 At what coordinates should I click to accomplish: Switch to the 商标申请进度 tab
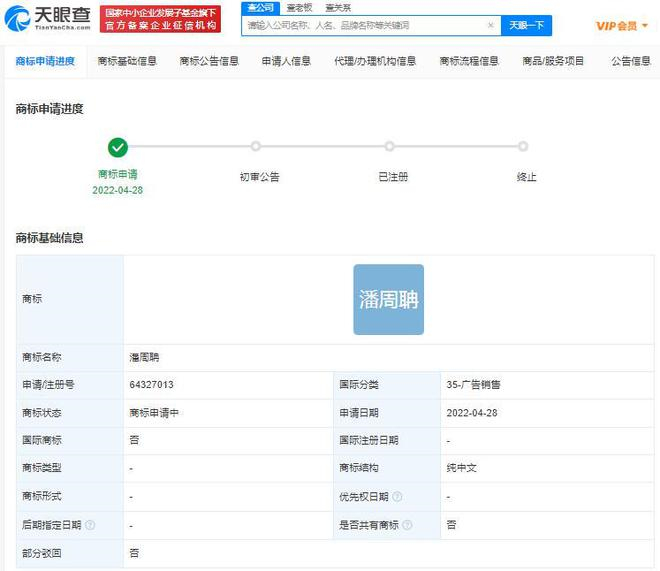coord(45,61)
